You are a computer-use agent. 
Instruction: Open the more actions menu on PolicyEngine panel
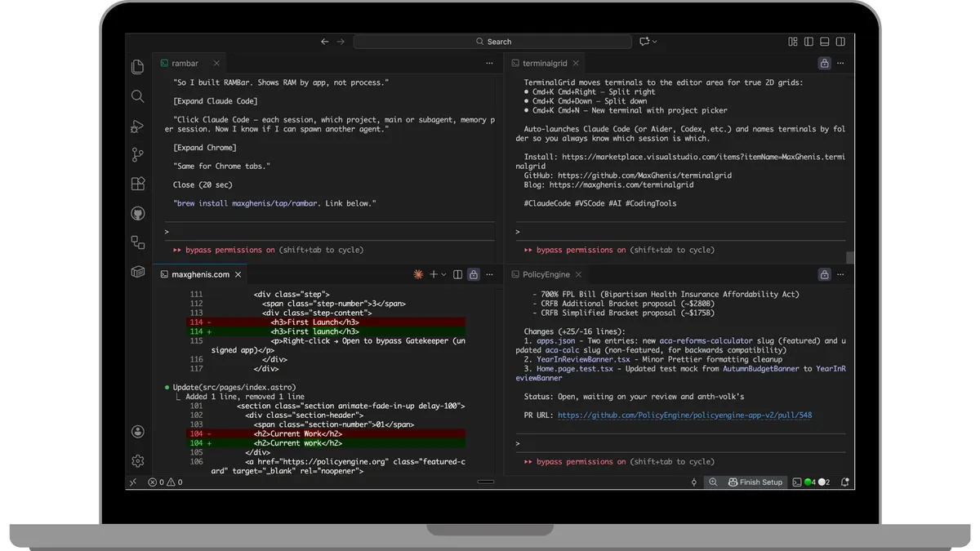pos(840,274)
